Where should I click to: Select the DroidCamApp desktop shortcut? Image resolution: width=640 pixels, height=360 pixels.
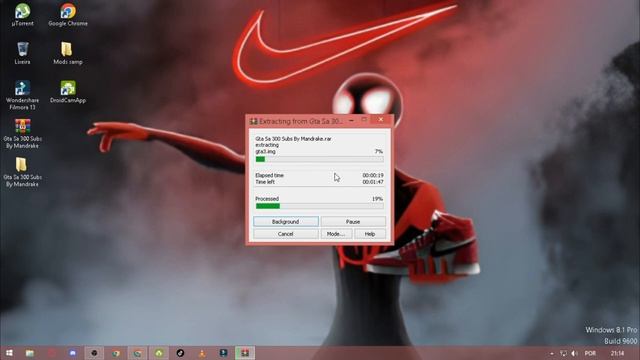pos(68,92)
